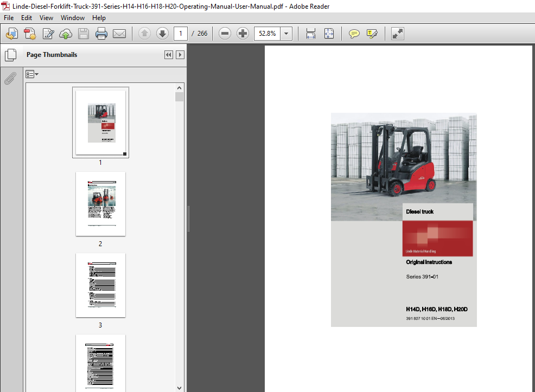
Task: Click the Adobe Reader PDF title icon
Action: [5, 6]
